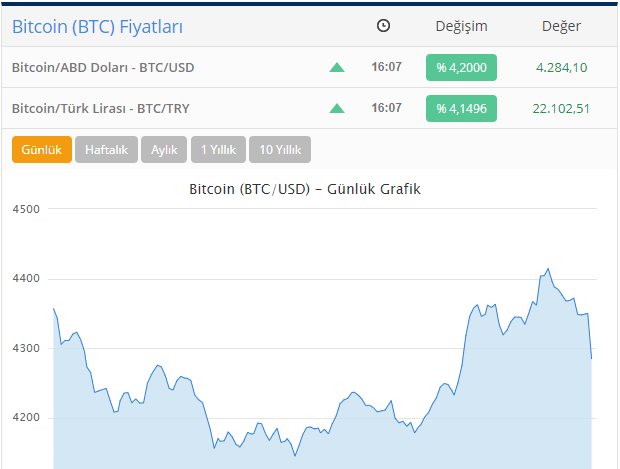620x469 pixels.
Task: Switch to the 10 Yıllık chart tab
Action: 280,149
